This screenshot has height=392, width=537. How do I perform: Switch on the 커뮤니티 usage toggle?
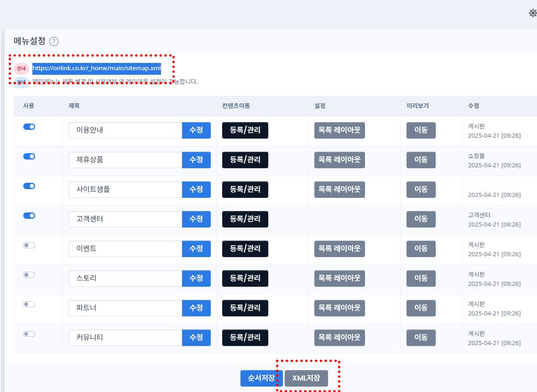29,334
